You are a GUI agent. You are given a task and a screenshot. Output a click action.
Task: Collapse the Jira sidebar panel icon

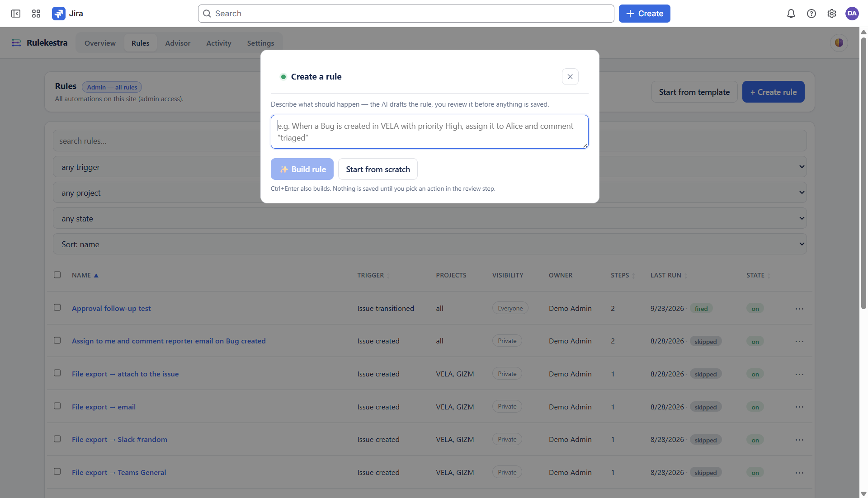click(16, 14)
